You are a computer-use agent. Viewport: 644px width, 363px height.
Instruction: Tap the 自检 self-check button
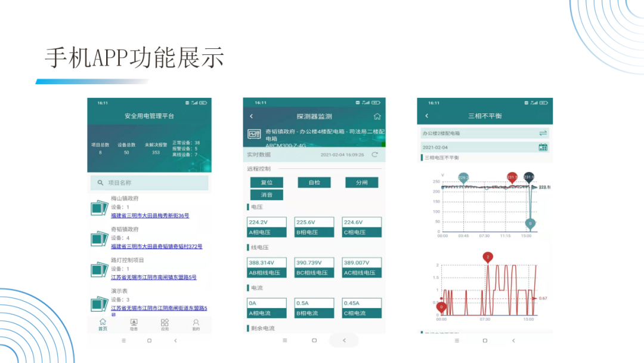click(x=314, y=182)
